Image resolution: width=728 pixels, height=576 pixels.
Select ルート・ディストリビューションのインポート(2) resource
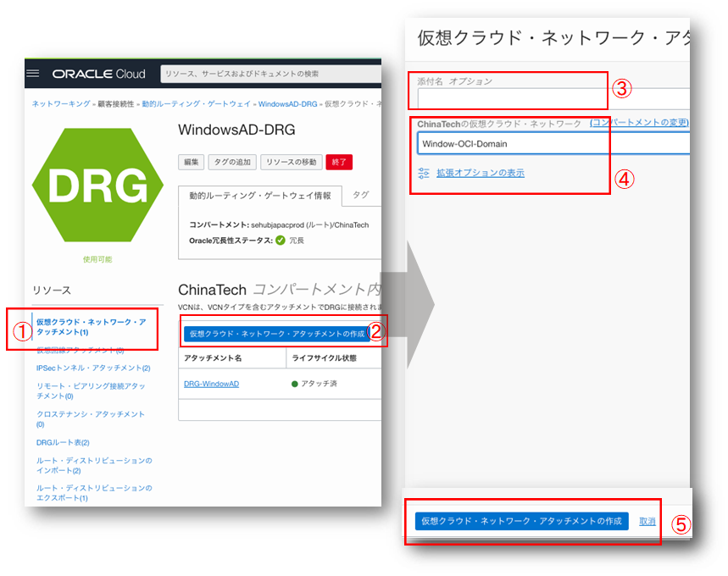94,466
